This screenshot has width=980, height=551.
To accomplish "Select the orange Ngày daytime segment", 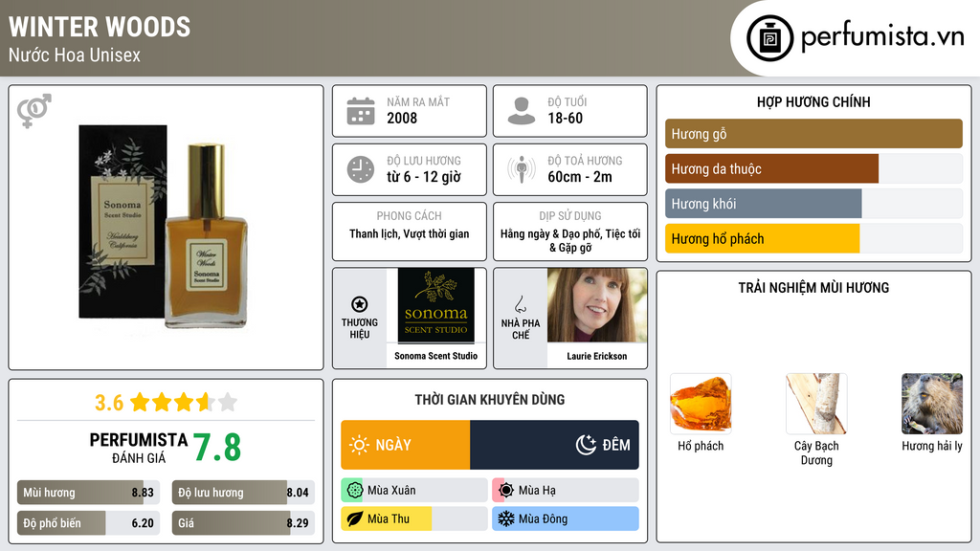I will (406, 445).
